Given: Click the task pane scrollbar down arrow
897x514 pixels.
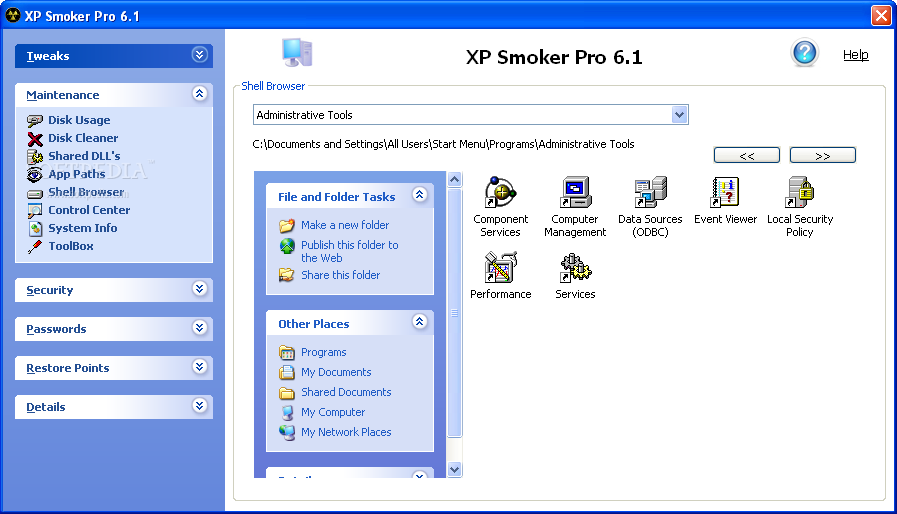Looking at the screenshot, I should point(454,469).
